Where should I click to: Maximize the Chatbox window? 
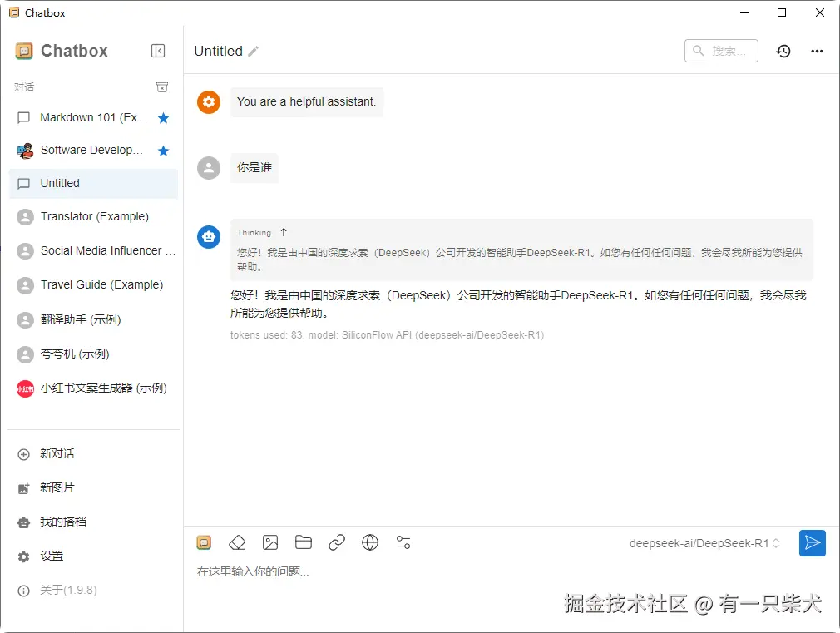point(782,12)
